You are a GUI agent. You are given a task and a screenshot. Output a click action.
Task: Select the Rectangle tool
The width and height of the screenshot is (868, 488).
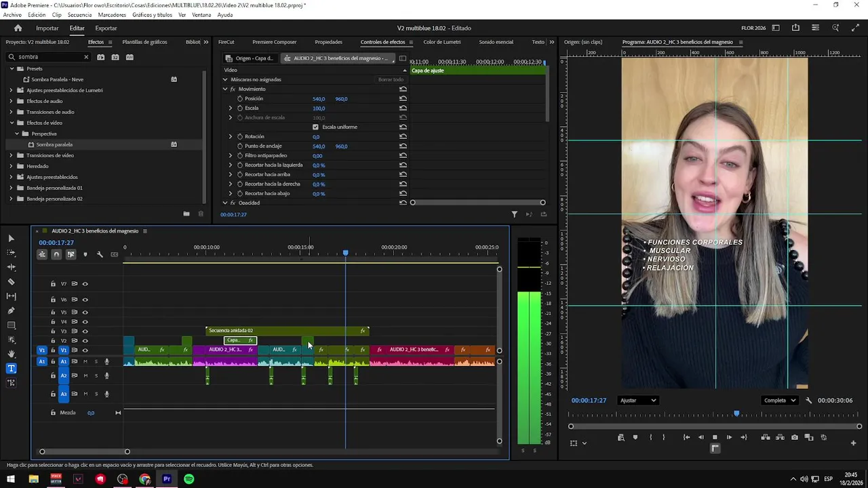click(11, 325)
